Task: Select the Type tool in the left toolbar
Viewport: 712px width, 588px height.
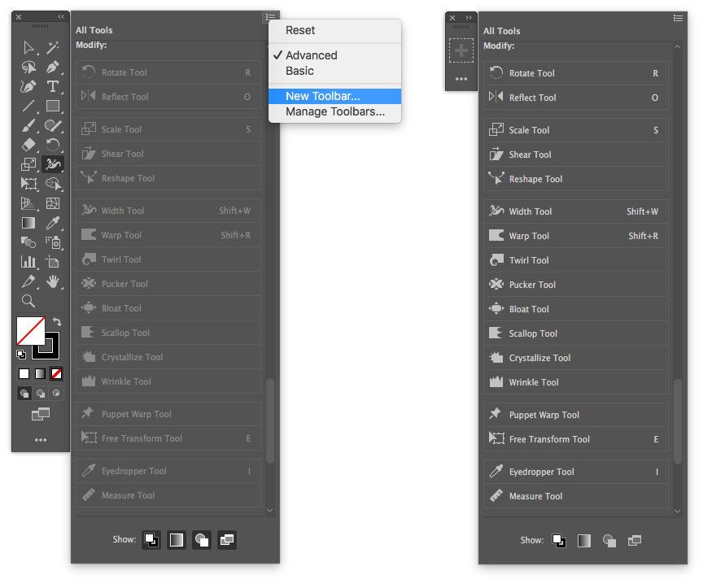Action: (53, 86)
